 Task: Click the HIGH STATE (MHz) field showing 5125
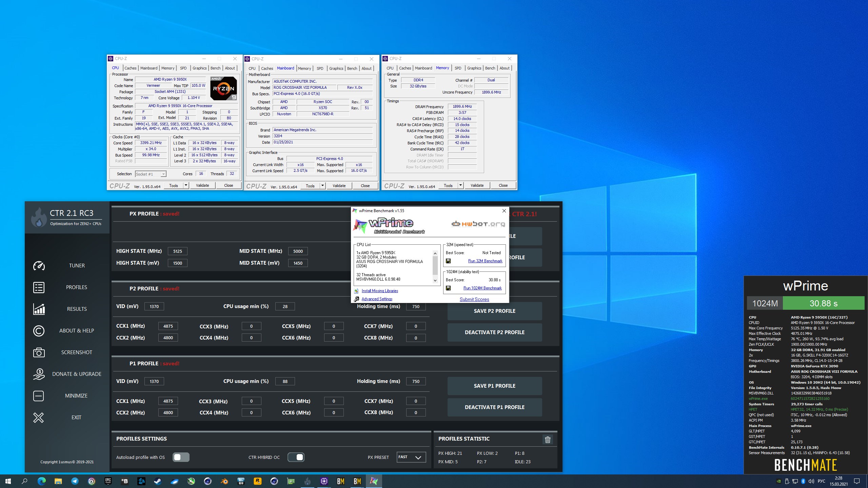pyautogui.click(x=178, y=251)
